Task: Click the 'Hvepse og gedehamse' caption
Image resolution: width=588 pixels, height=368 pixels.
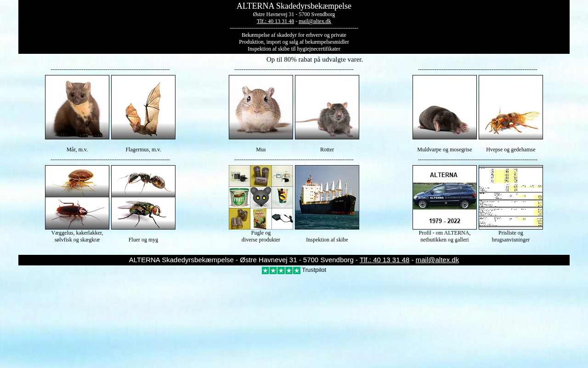Action: coord(511,149)
